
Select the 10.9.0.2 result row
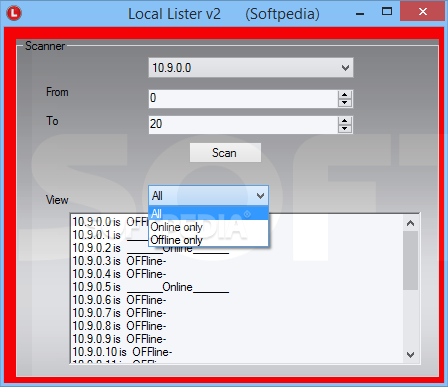pyautogui.click(x=237, y=248)
